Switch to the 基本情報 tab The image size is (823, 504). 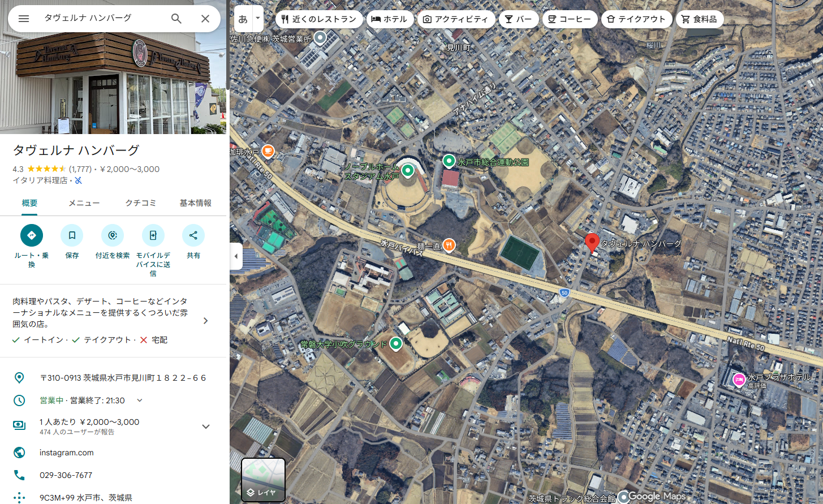pyautogui.click(x=196, y=203)
